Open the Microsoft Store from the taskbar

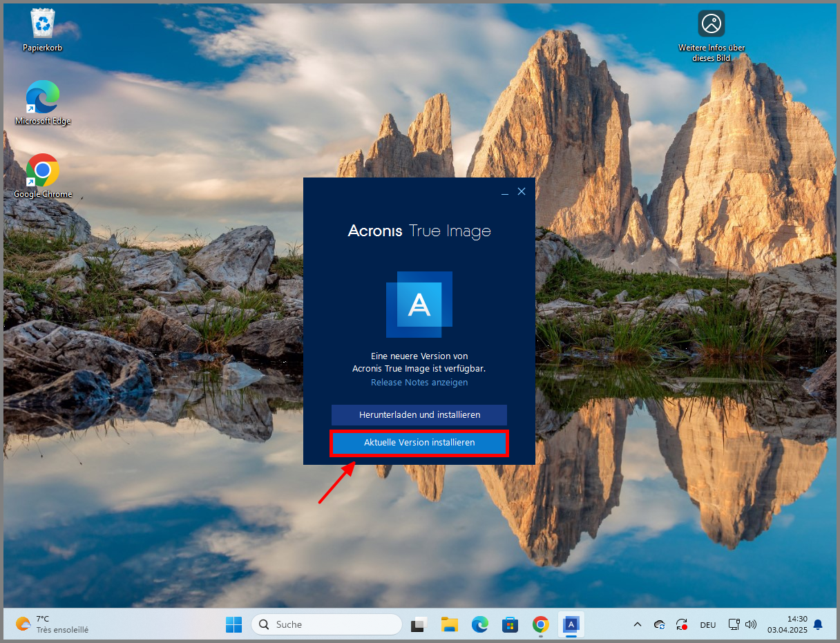510,625
